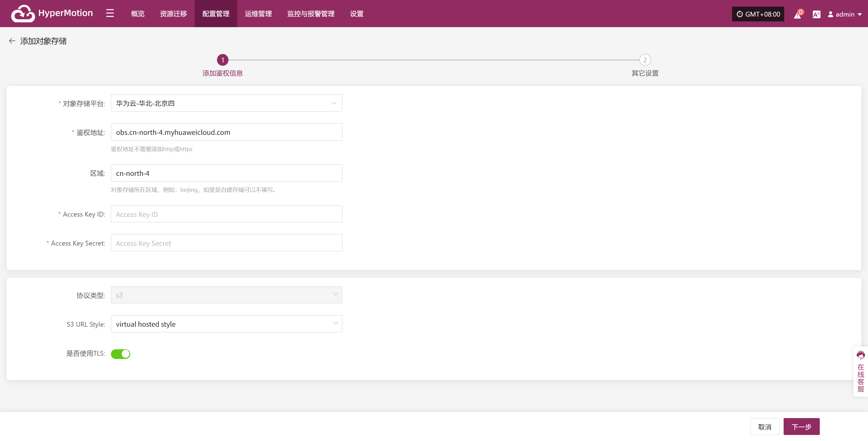Switch language with the translate icon
Viewport: 868px width, 441px height.
click(816, 14)
